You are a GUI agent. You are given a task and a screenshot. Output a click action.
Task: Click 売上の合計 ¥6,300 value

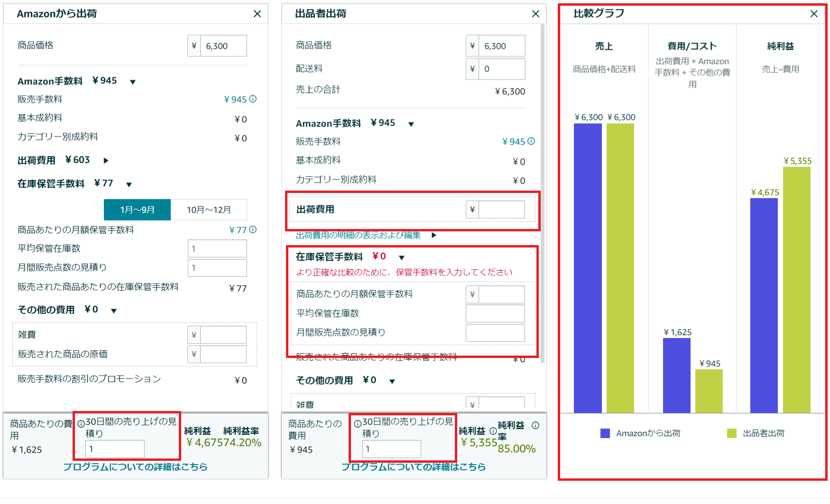tap(510, 92)
